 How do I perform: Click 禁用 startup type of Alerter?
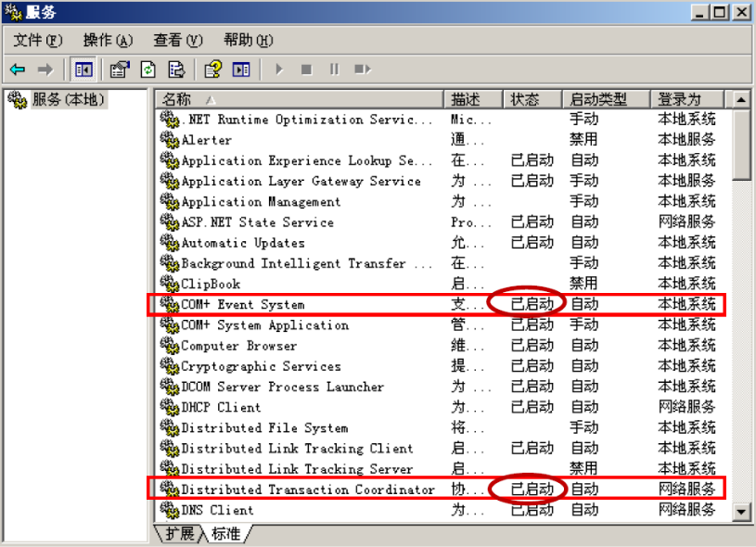click(x=583, y=140)
